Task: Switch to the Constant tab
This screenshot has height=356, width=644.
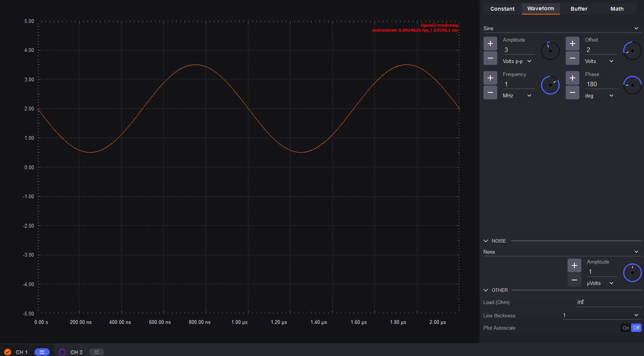Action: (502, 9)
